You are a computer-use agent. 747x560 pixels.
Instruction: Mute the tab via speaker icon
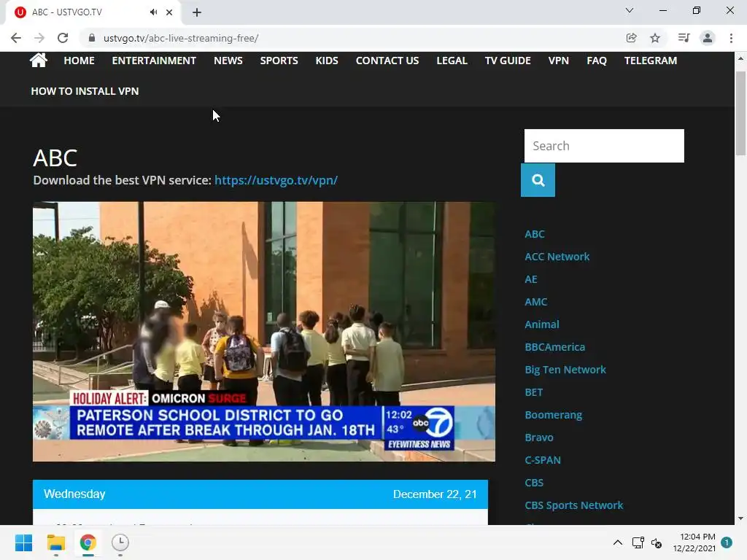pyautogui.click(x=153, y=12)
